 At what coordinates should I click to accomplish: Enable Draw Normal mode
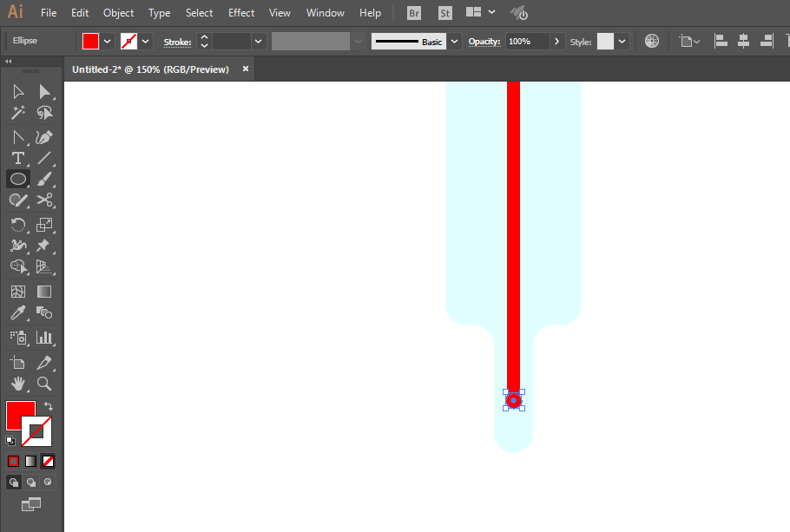(x=14, y=483)
